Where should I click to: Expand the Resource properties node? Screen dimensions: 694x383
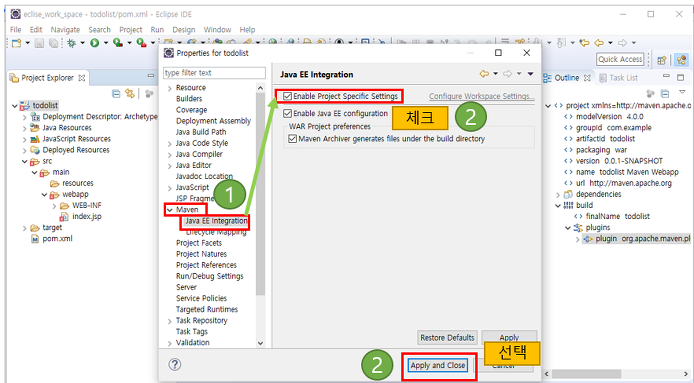pyautogui.click(x=170, y=88)
